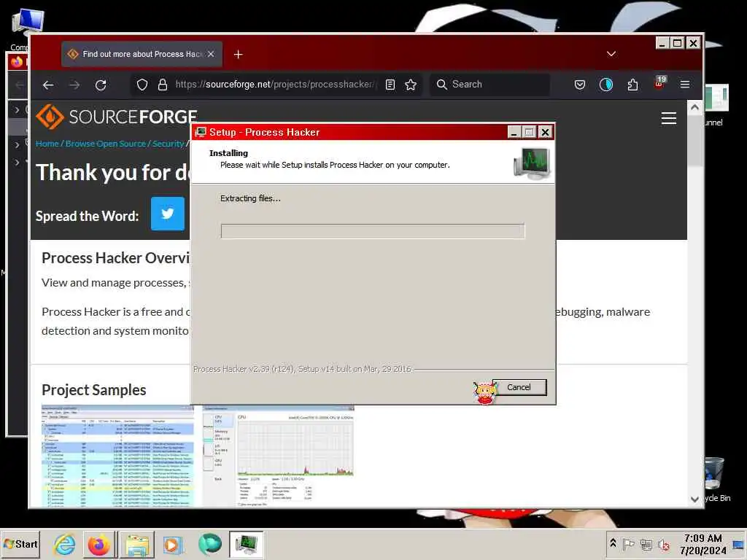
Task: Click the teal globe taskbar icon
Action: [209, 544]
